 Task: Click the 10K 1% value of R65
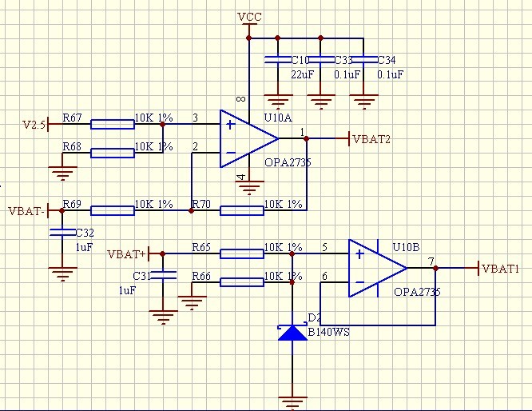click(x=284, y=247)
